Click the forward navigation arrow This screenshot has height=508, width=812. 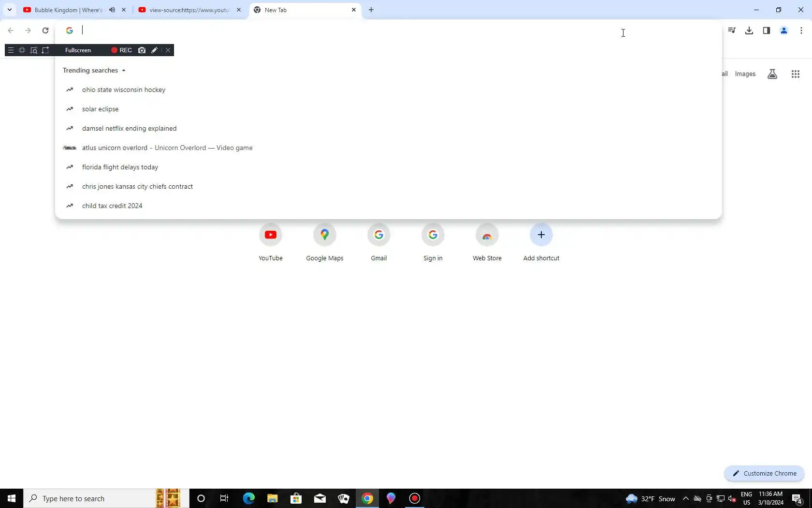pos(28,30)
